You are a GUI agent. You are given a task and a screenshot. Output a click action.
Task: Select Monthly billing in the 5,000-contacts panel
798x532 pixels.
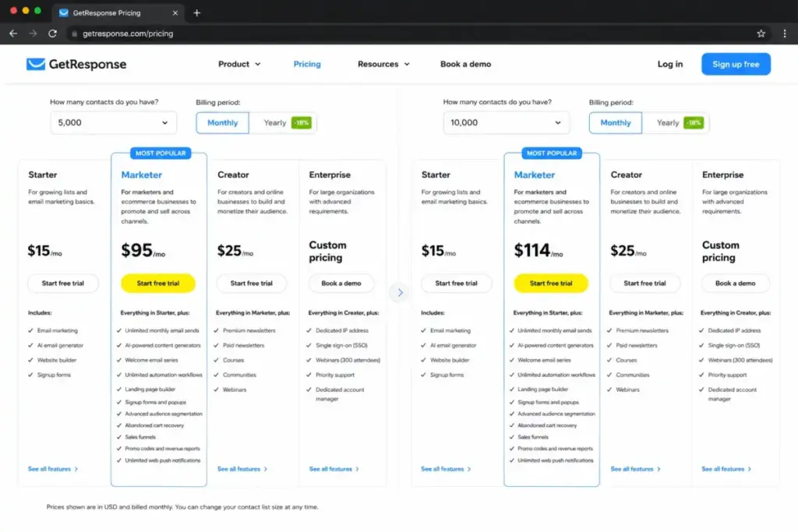click(x=222, y=122)
